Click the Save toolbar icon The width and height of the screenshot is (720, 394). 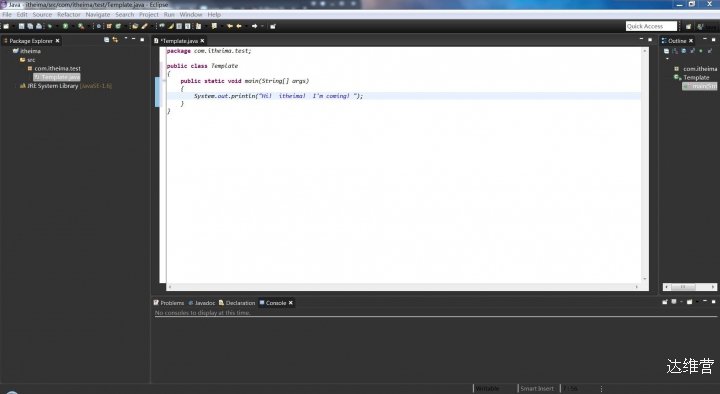coord(22,26)
